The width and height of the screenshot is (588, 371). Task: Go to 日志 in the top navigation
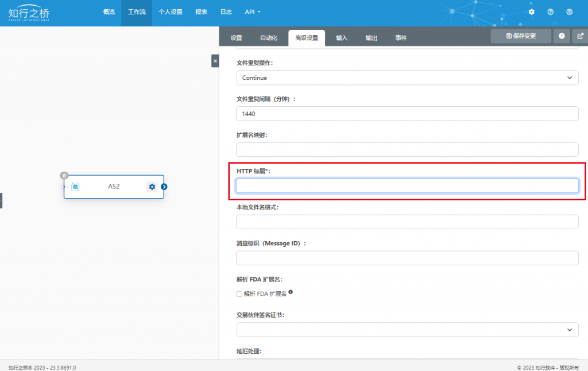pyautogui.click(x=226, y=12)
